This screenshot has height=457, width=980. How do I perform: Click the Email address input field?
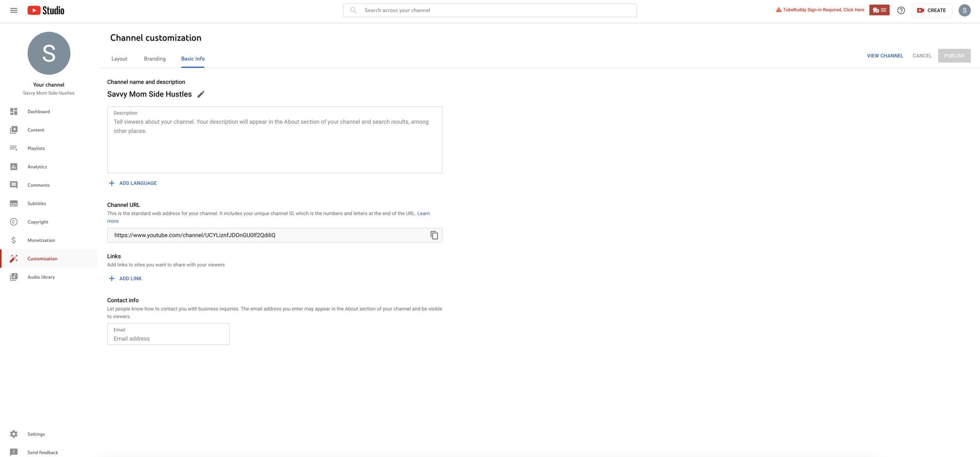(168, 334)
